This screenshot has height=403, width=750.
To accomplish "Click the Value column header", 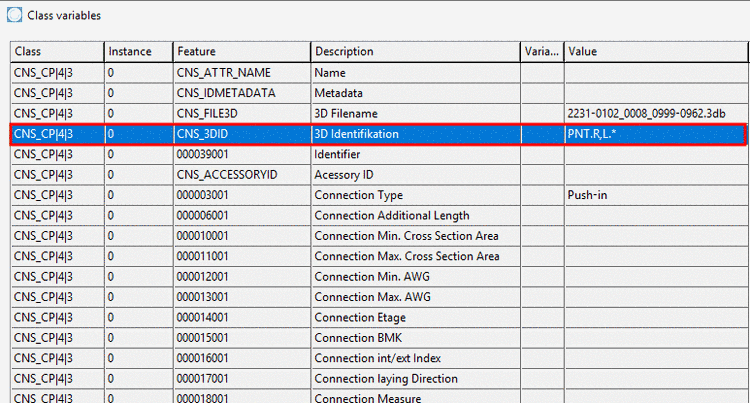I will coord(656,52).
